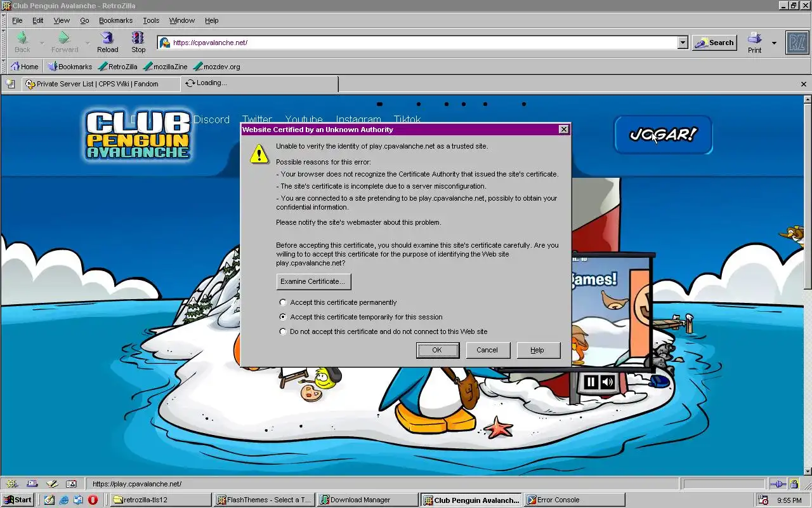Switch to Download Manager taskbar window

(368, 500)
